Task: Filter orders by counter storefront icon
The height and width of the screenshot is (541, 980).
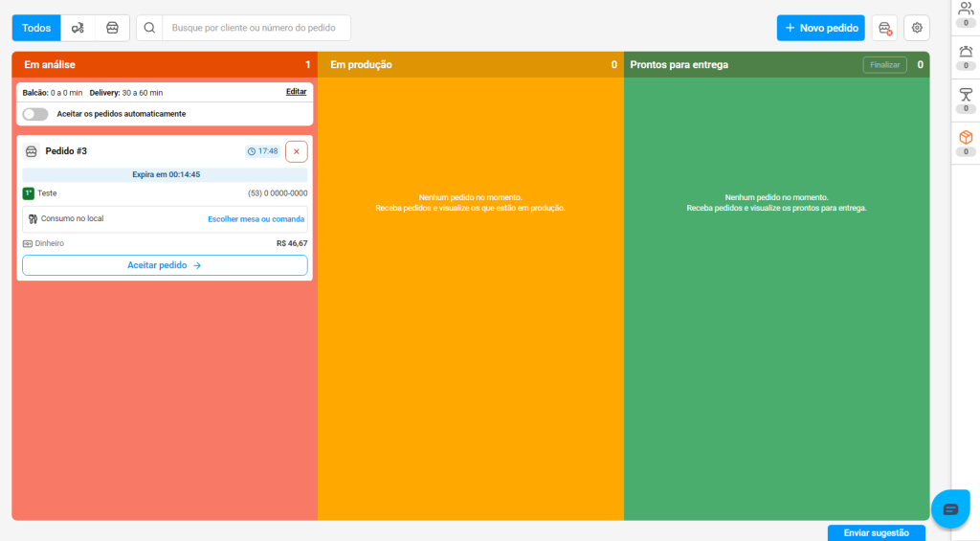Action: 112,28
